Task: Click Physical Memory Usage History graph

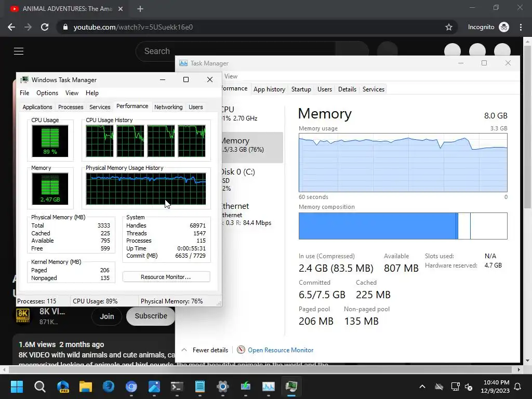Action: 146,189
